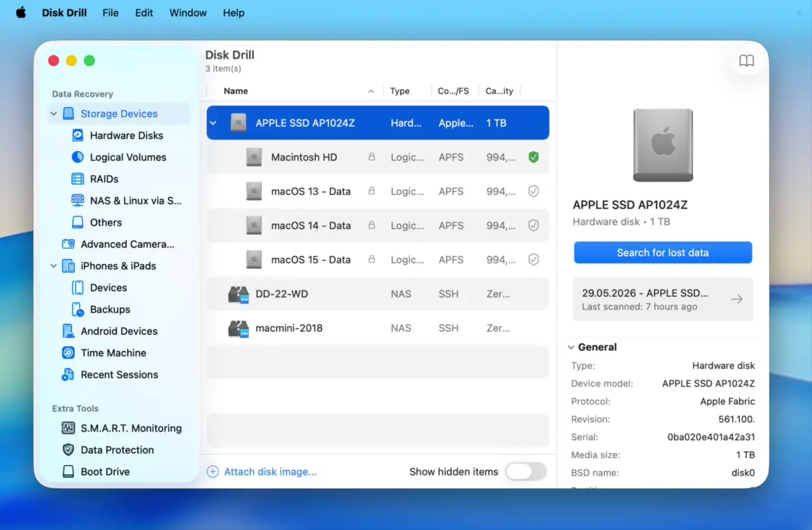Click Attach disk image link
The height and width of the screenshot is (530, 812).
[x=270, y=472]
